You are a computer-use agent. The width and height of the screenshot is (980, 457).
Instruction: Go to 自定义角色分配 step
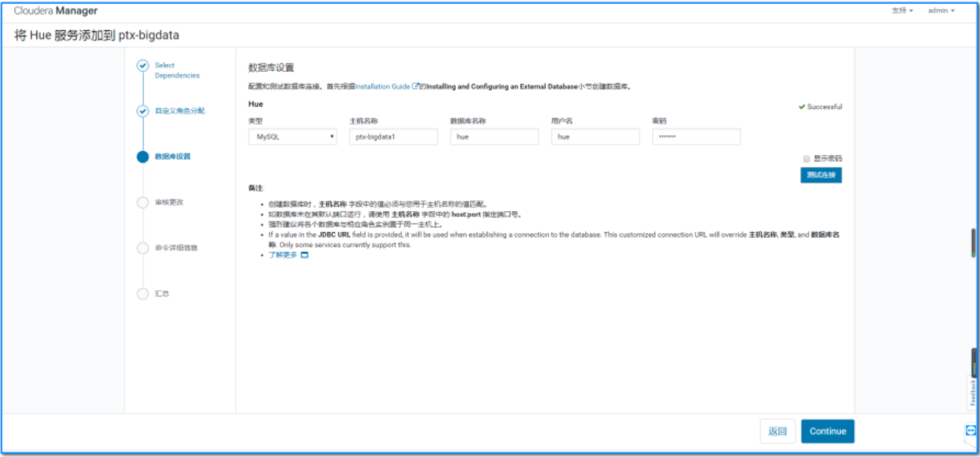click(x=180, y=111)
